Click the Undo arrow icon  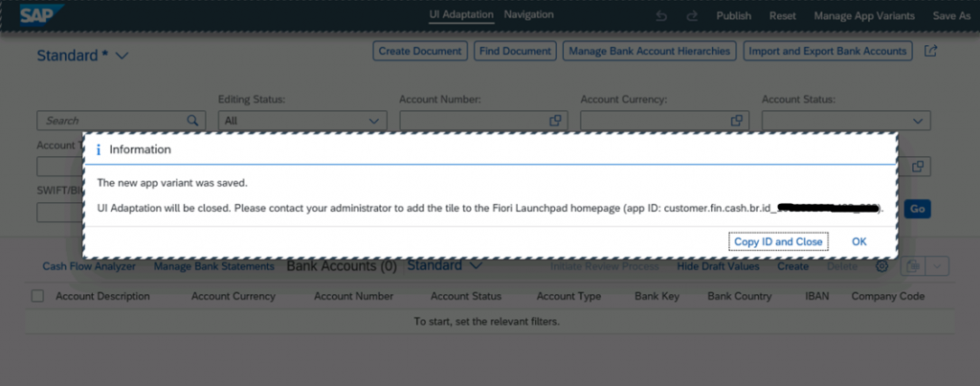click(661, 15)
